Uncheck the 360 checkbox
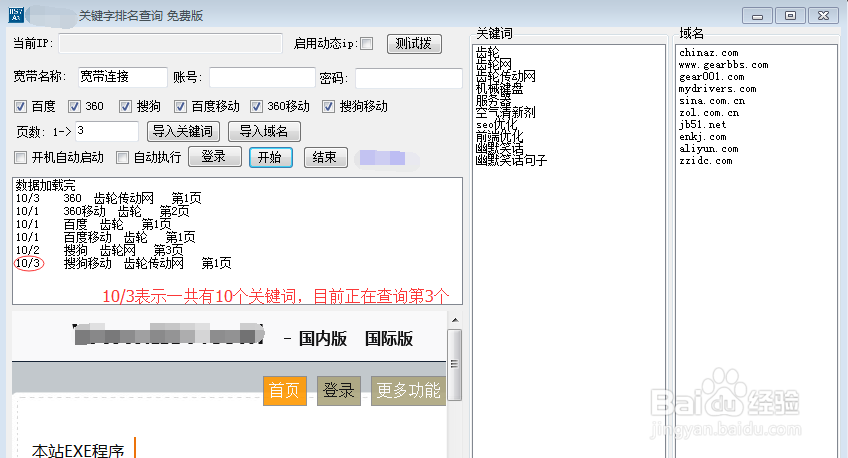This screenshot has width=848, height=458. pyautogui.click(x=75, y=107)
